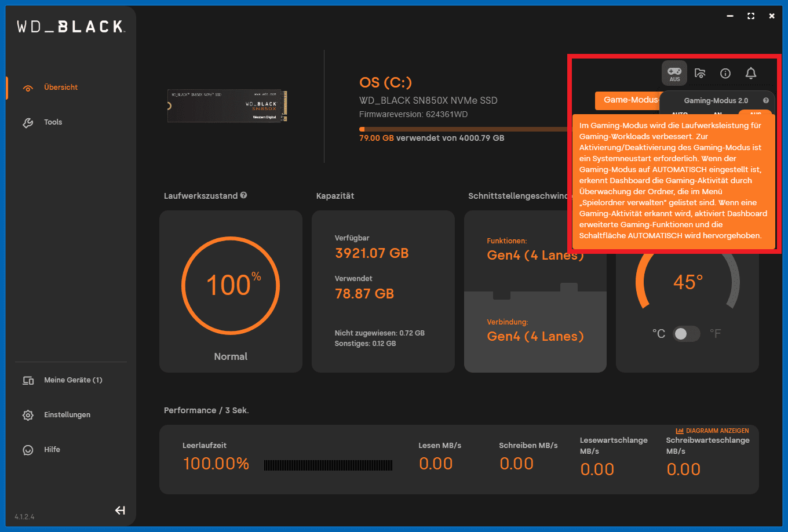This screenshot has width=788, height=532.
Task: Click 'Nicht zugewiesen: 0.72 GB' text
Action: (x=380, y=333)
